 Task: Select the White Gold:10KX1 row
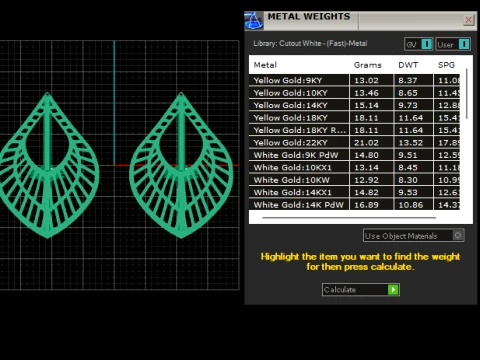click(x=354, y=167)
